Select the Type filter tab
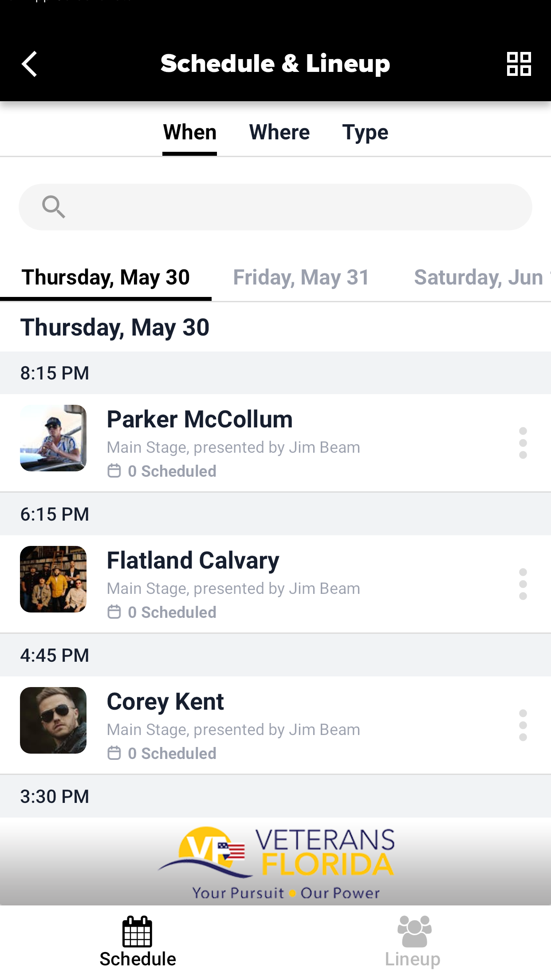The image size is (551, 980). pyautogui.click(x=365, y=132)
